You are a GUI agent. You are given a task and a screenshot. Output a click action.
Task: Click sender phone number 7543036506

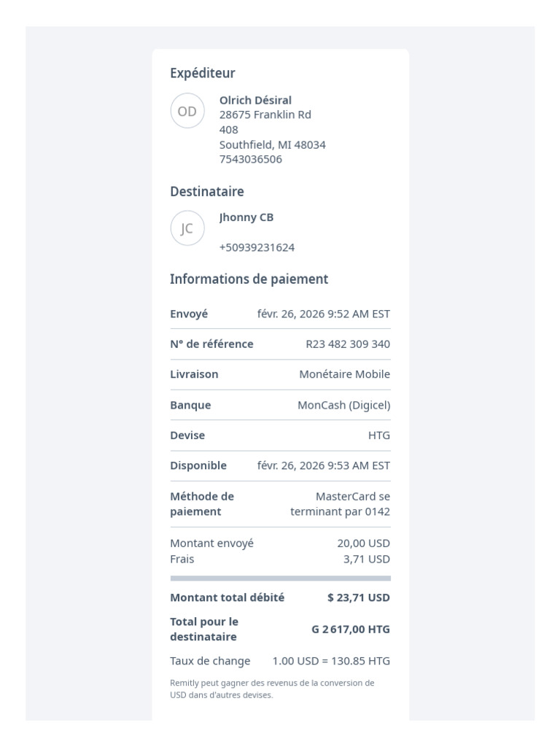(251, 159)
